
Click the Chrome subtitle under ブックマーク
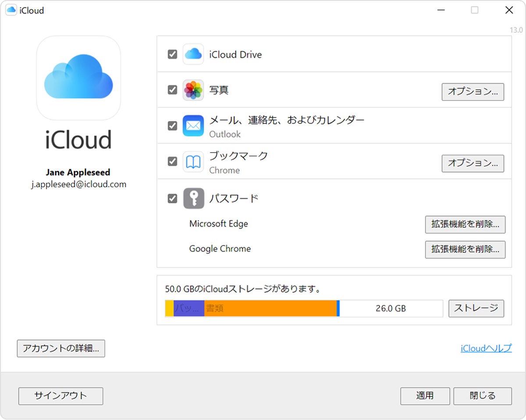(x=224, y=170)
